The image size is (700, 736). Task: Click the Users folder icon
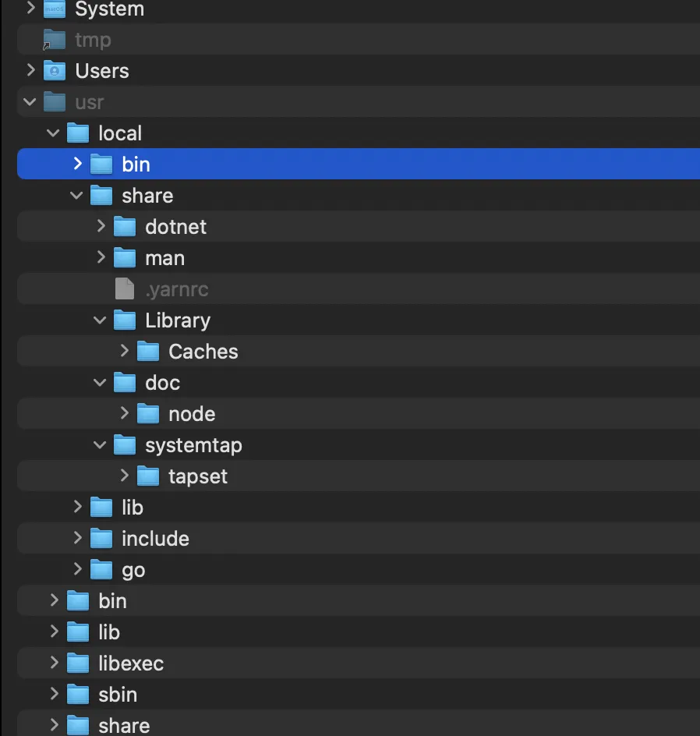click(55, 71)
